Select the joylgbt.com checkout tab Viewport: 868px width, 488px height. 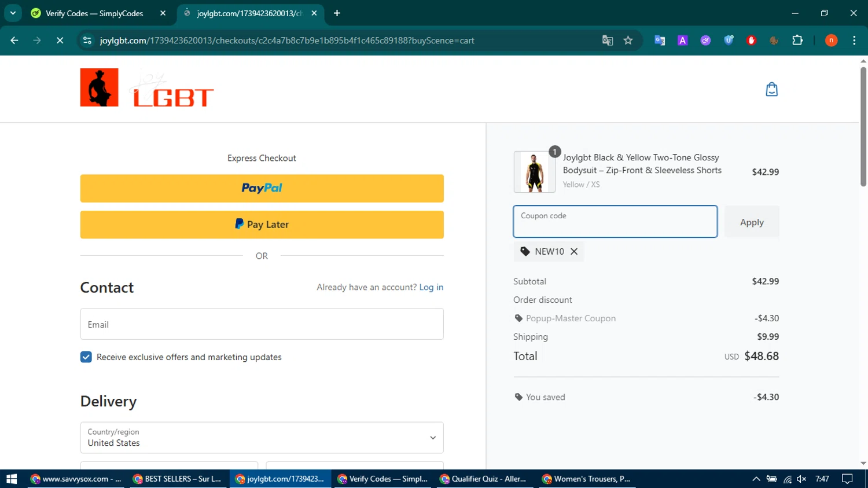(x=249, y=13)
